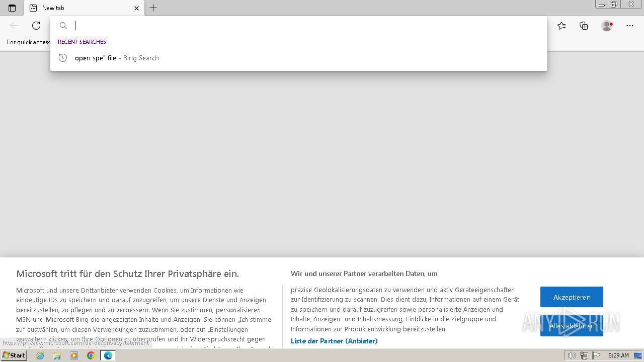Open the user profile avatar
The height and width of the screenshot is (362, 644).
607,26
